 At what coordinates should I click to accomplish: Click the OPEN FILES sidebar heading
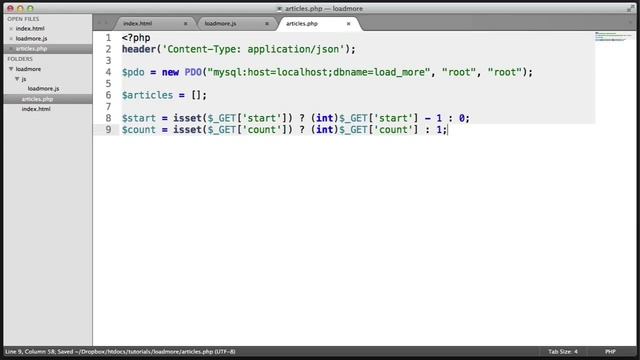(23, 19)
